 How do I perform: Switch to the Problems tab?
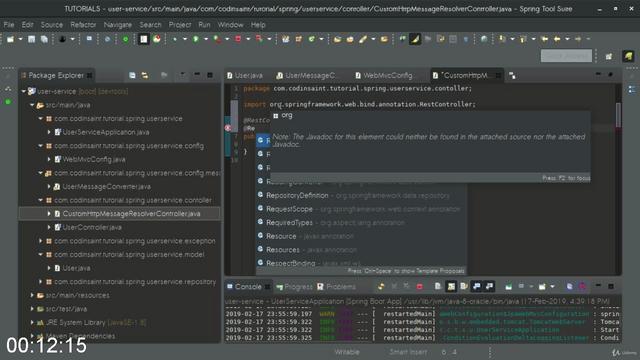[336, 287]
